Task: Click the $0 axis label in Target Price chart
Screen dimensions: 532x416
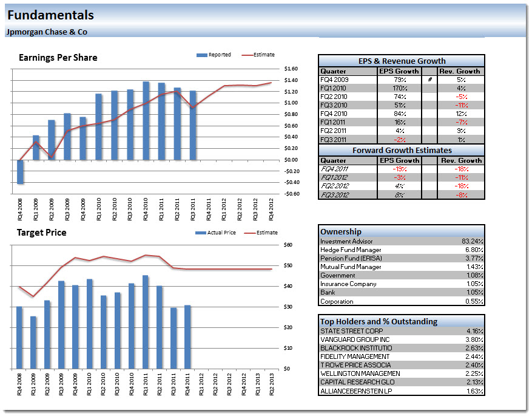Action: (x=287, y=369)
